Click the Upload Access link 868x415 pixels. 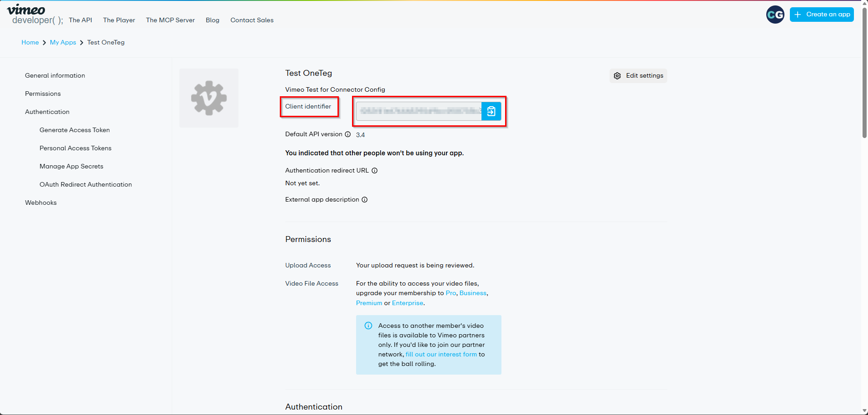click(308, 265)
